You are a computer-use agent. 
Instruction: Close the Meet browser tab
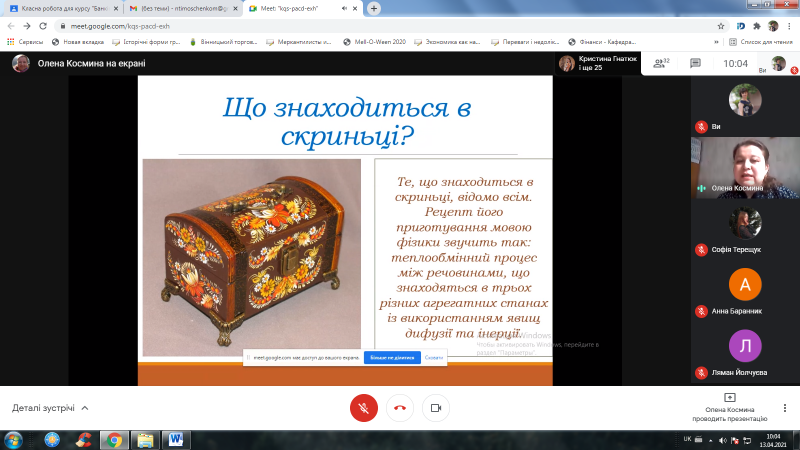tap(355, 9)
